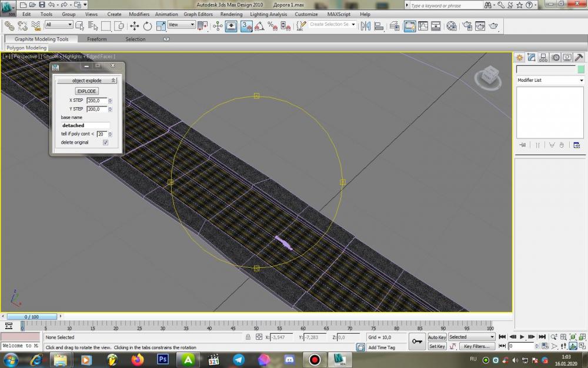588x368 pixels.
Task: Toggle delete original checkbox
Action: pos(106,142)
